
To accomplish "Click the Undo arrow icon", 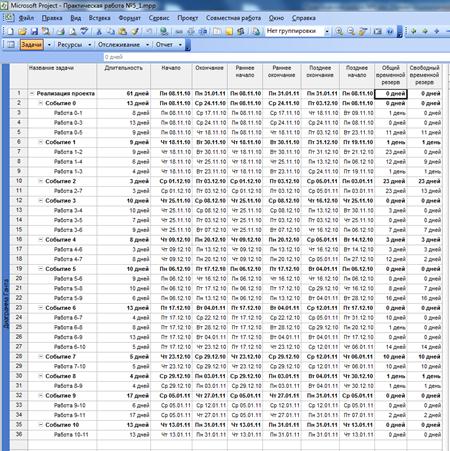I will (149, 31).
